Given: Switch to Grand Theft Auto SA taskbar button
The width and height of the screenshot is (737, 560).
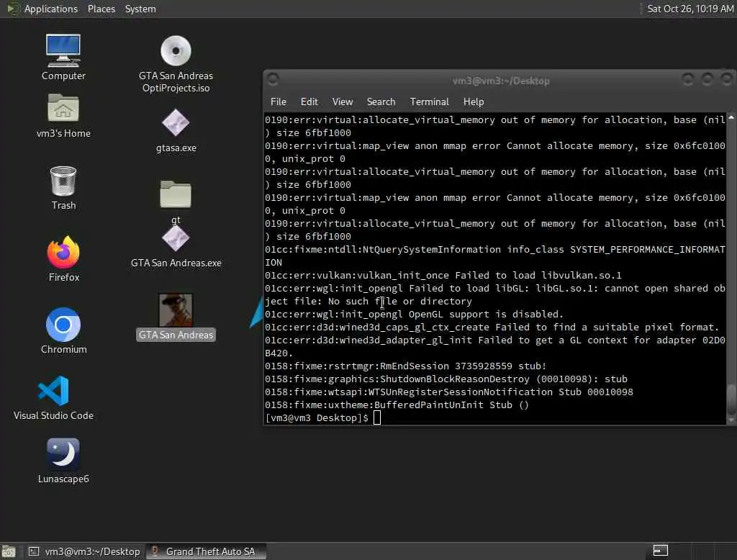Looking at the screenshot, I should (x=206, y=551).
